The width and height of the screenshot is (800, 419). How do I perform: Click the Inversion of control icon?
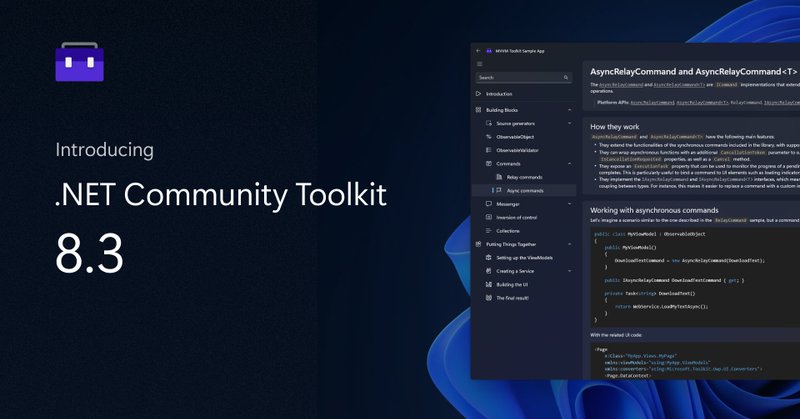[x=489, y=217]
